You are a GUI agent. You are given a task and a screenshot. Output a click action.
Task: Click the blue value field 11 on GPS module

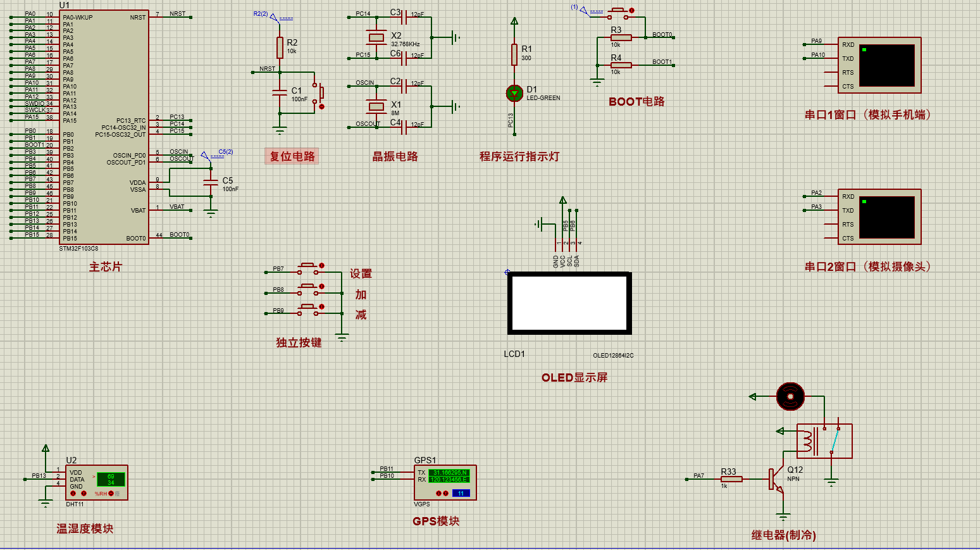[x=461, y=493]
